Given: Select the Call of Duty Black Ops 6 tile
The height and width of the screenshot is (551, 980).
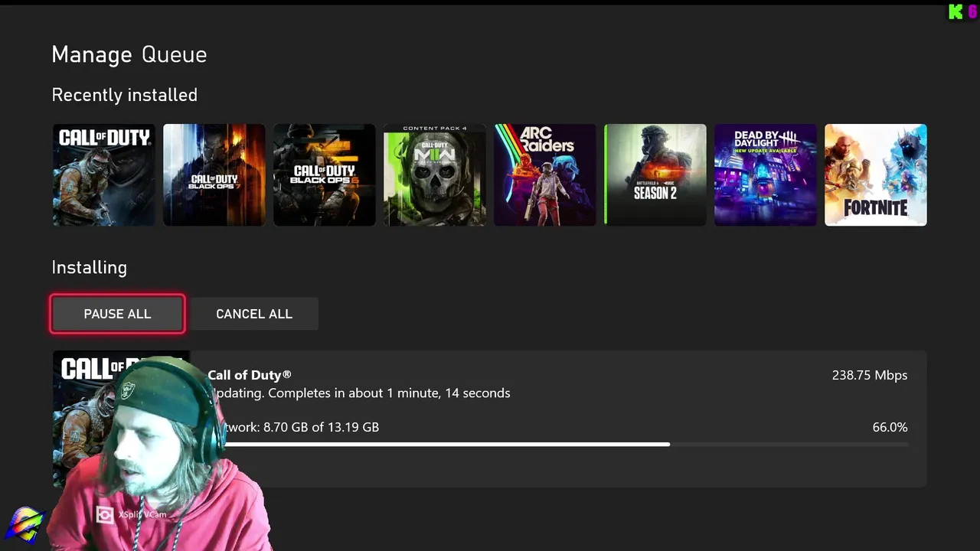Looking at the screenshot, I should tap(325, 175).
